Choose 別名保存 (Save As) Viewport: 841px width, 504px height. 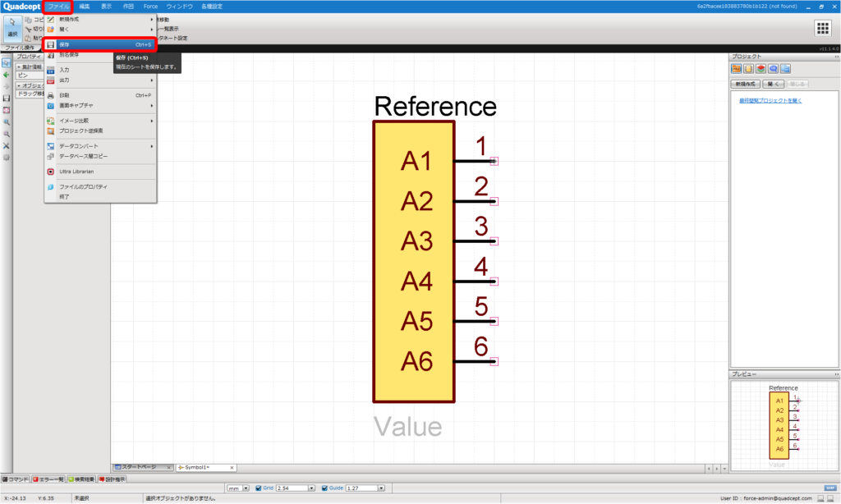pyautogui.click(x=100, y=55)
